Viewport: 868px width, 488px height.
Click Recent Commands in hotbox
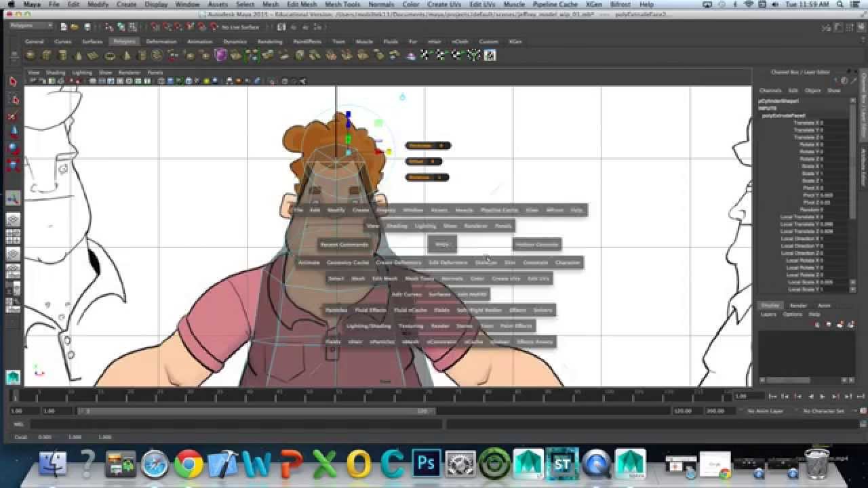click(x=344, y=244)
